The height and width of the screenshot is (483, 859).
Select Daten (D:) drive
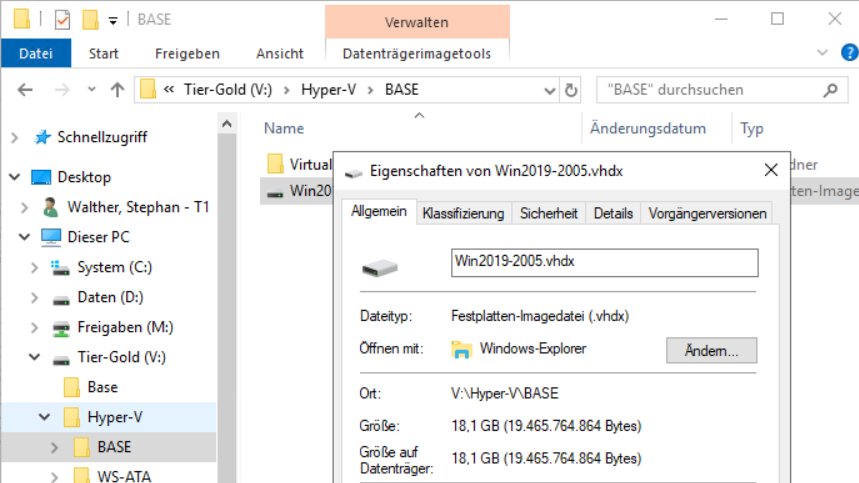(110, 297)
